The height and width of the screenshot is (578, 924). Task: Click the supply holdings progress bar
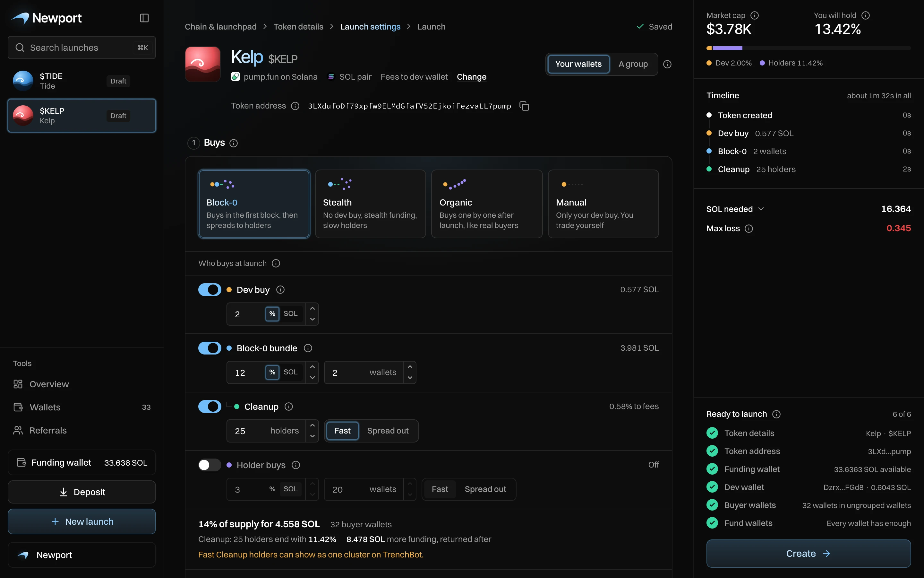click(808, 48)
